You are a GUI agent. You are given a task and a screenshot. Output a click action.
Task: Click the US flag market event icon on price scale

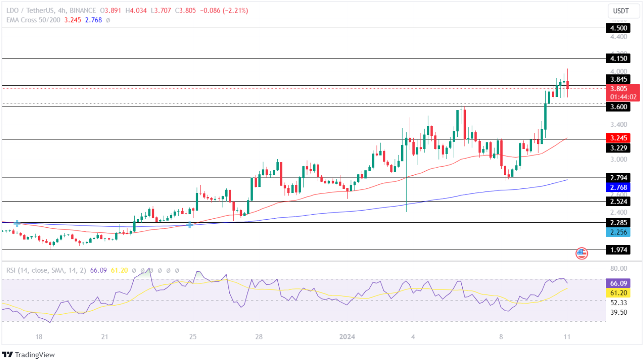583,253
